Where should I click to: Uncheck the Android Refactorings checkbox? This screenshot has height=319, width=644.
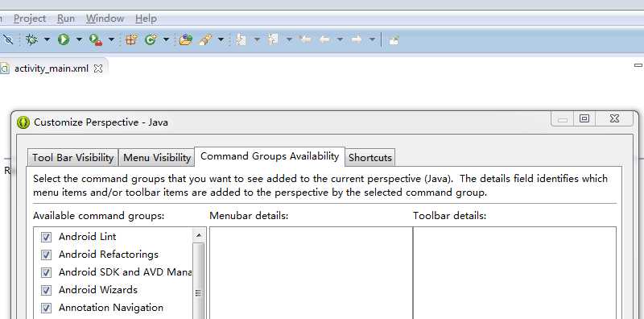tap(46, 255)
